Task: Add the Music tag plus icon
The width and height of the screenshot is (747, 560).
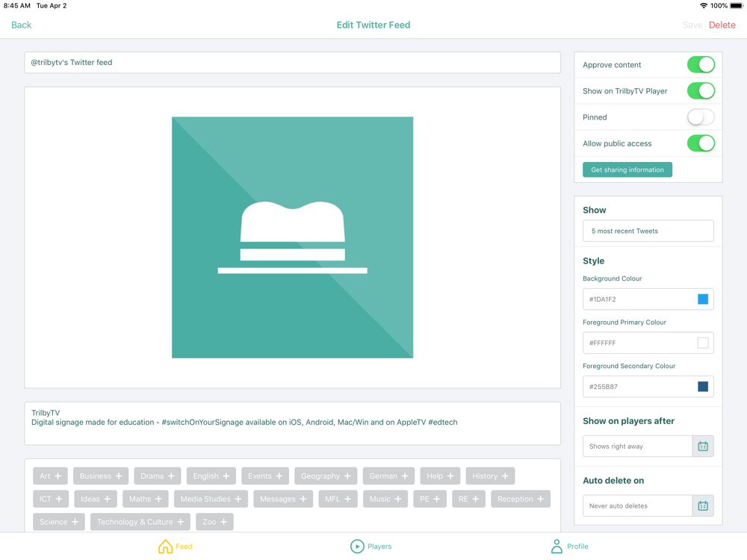Action: pos(398,499)
